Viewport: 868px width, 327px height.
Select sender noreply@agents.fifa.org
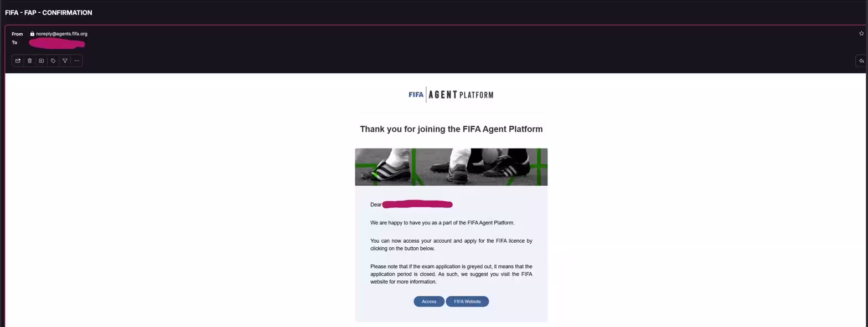pos(61,34)
